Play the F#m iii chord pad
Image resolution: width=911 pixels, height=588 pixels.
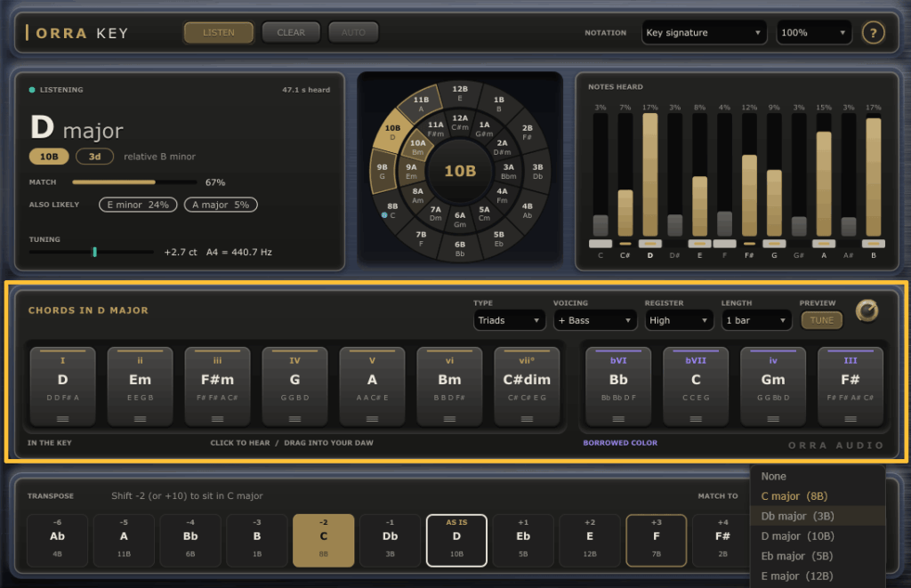(217, 386)
